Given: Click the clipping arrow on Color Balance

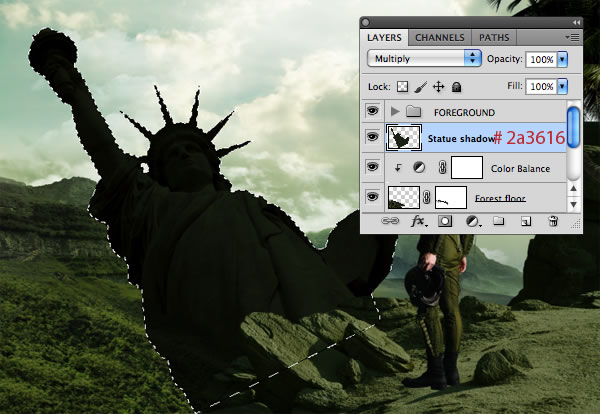Looking at the screenshot, I should tap(398, 167).
